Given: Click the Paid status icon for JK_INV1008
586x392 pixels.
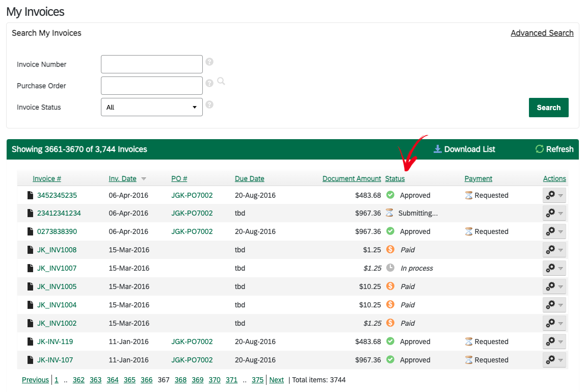Looking at the screenshot, I should 391,250.
